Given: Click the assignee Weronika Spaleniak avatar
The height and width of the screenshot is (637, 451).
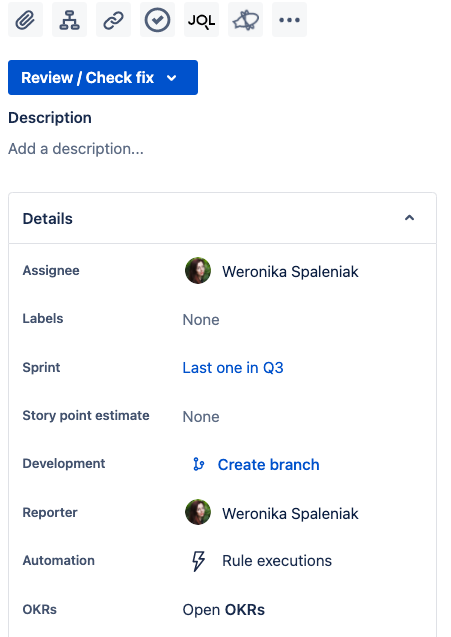Looking at the screenshot, I should pyautogui.click(x=198, y=271).
